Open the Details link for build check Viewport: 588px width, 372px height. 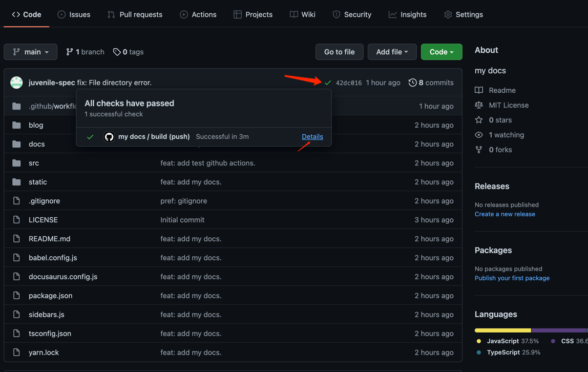[x=312, y=136]
